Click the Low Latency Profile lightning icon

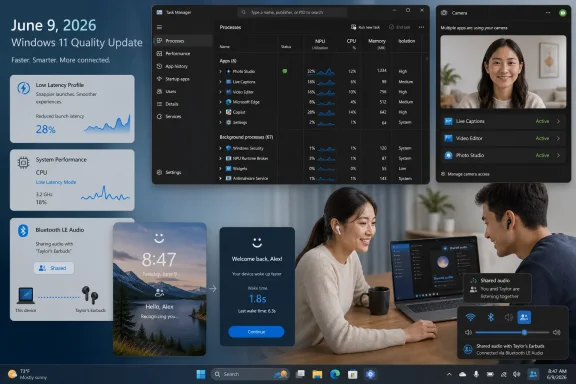(24, 88)
